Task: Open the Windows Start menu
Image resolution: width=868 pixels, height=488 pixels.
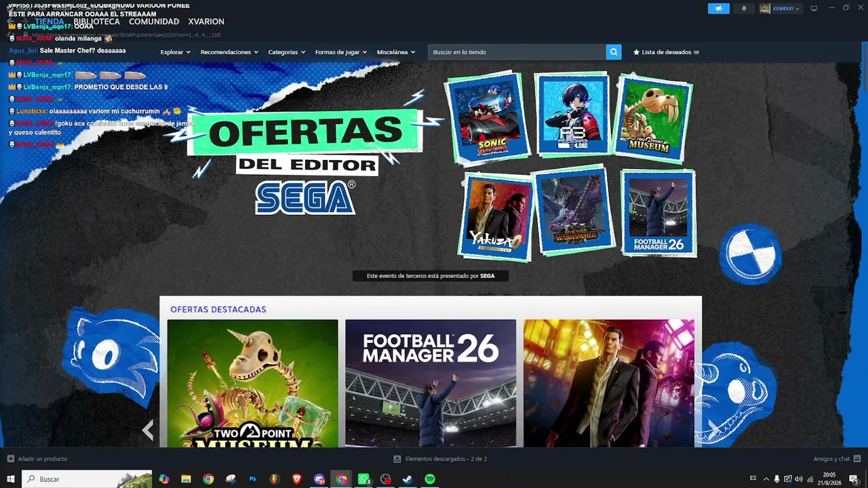Action: [11, 479]
